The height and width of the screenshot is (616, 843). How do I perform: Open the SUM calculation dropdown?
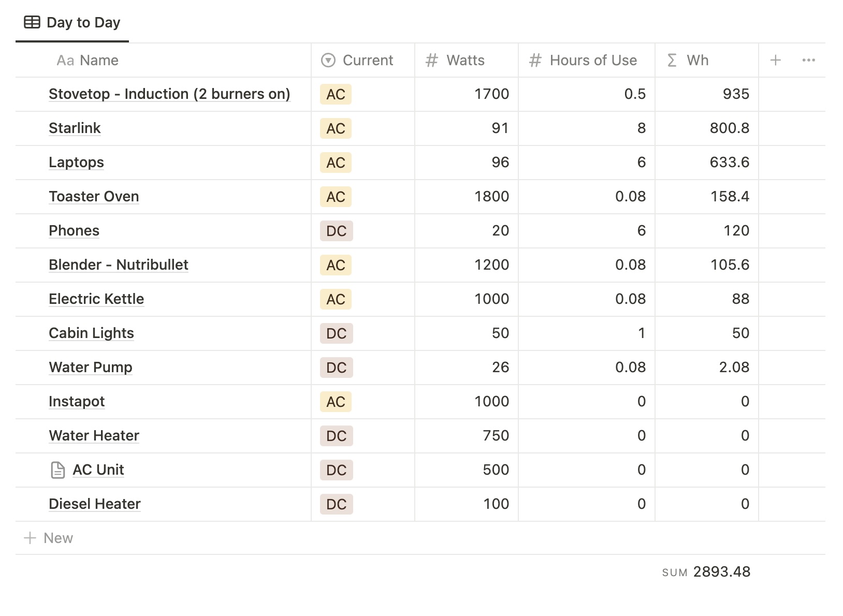[706, 572]
